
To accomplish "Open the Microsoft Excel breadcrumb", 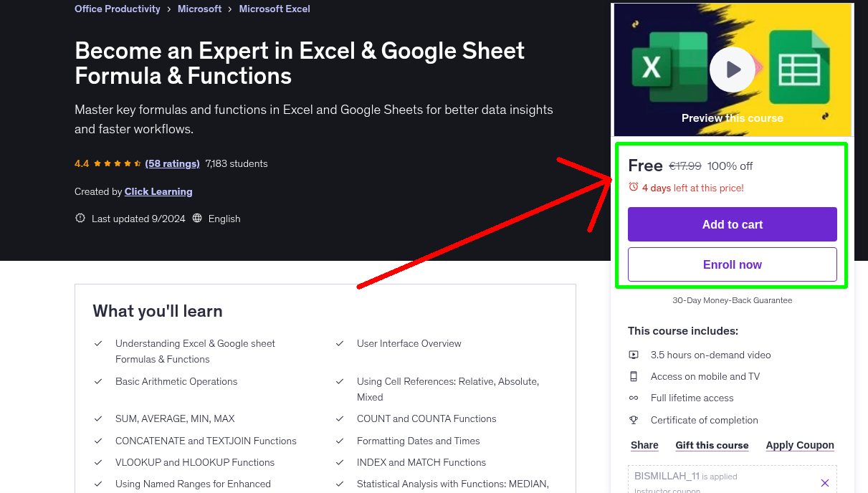I will tap(275, 9).
